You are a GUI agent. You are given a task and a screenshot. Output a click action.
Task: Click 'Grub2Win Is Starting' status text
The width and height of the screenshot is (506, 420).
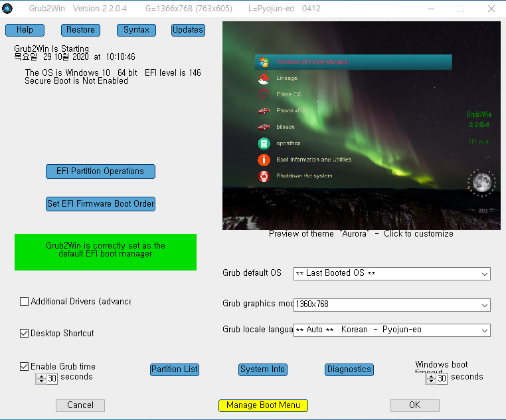pyautogui.click(x=51, y=49)
